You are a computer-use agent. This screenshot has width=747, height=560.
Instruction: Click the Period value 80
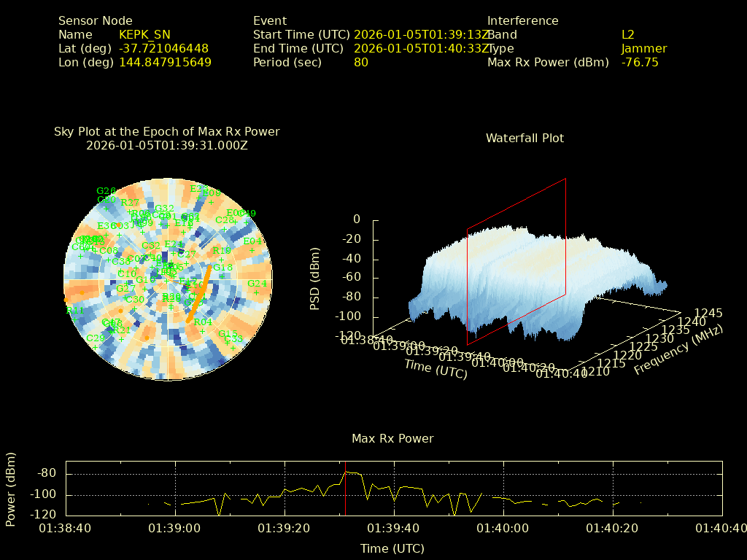click(361, 63)
